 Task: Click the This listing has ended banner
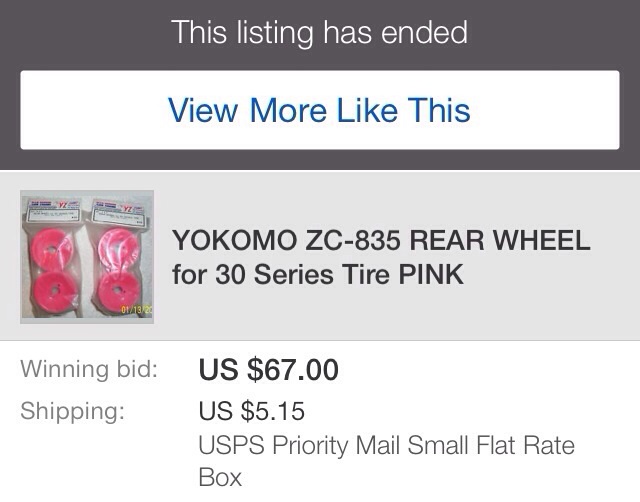[320, 32]
